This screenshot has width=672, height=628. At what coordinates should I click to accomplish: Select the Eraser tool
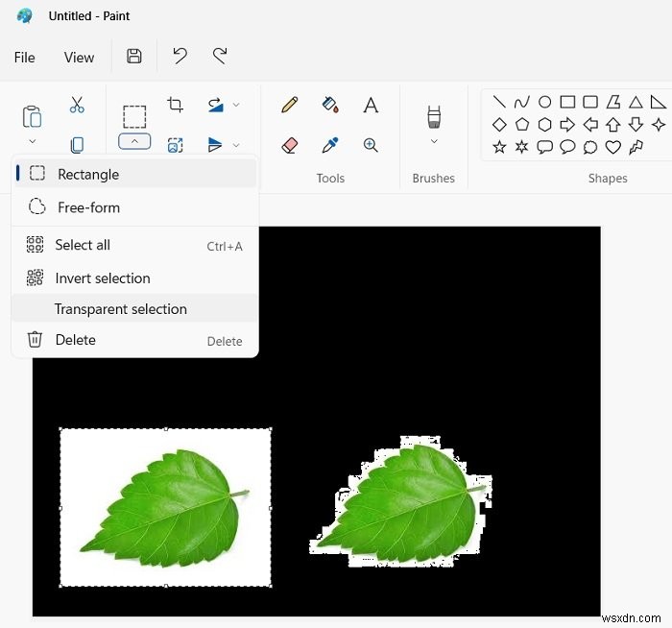(x=290, y=145)
